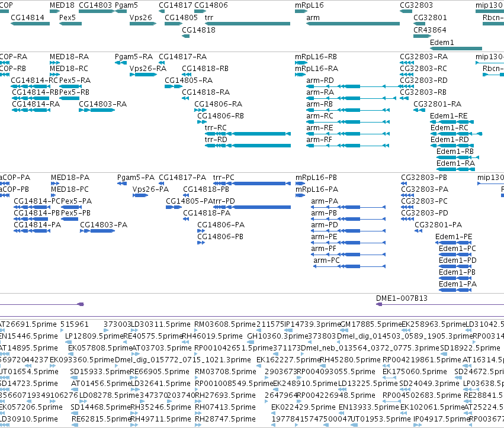Open transcript trr-RD
This screenshot has width=504, height=428.
(x=216, y=140)
